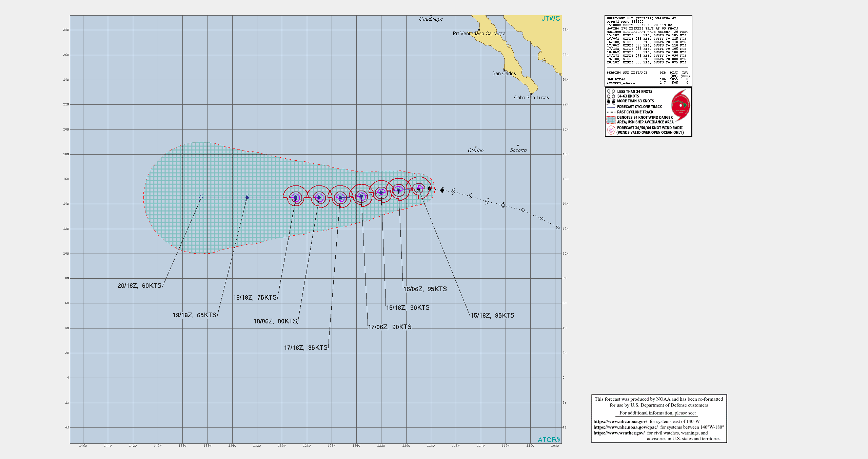This screenshot has width=868, height=459.
Task: Click the "BEARING AND DISTANCE" heading
Action: [x=627, y=73]
